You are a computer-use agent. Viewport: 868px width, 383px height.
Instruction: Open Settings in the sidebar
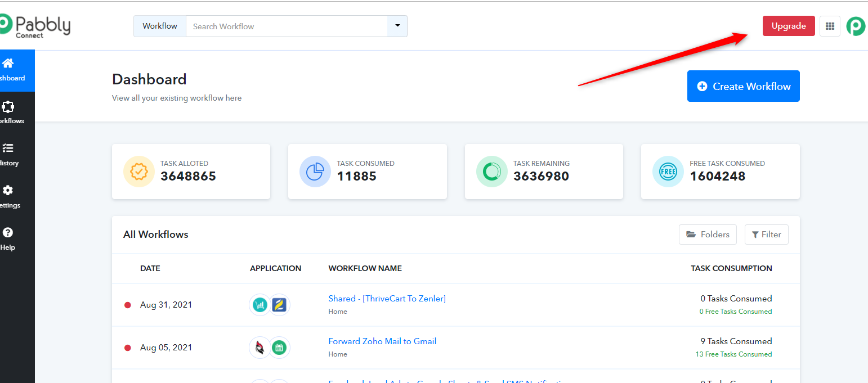click(x=9, y=197)
